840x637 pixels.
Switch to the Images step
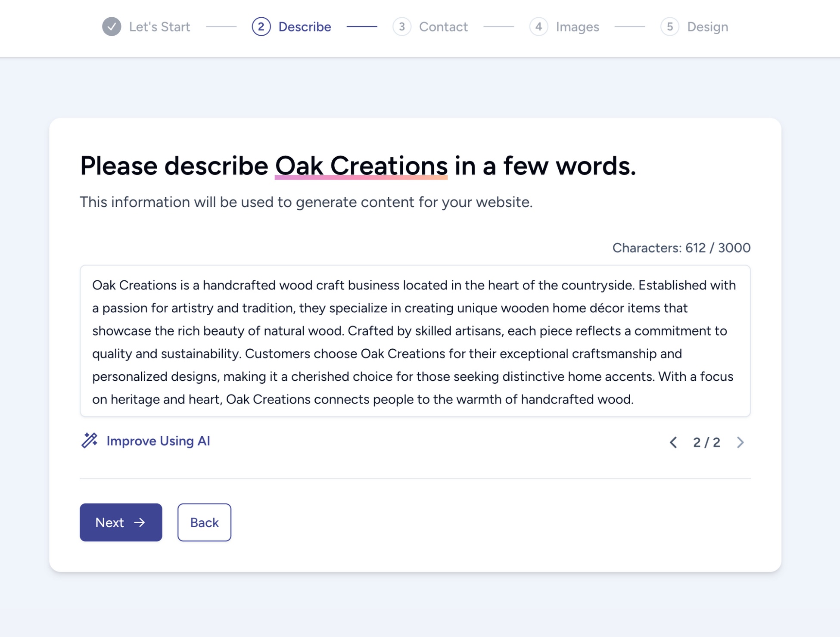[x=577, y=27]
